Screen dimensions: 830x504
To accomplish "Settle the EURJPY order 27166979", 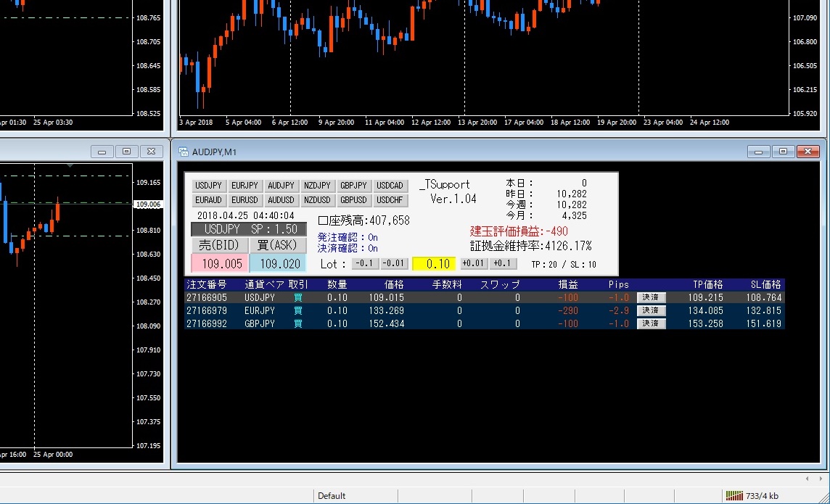I will click(x=651, y=310).
